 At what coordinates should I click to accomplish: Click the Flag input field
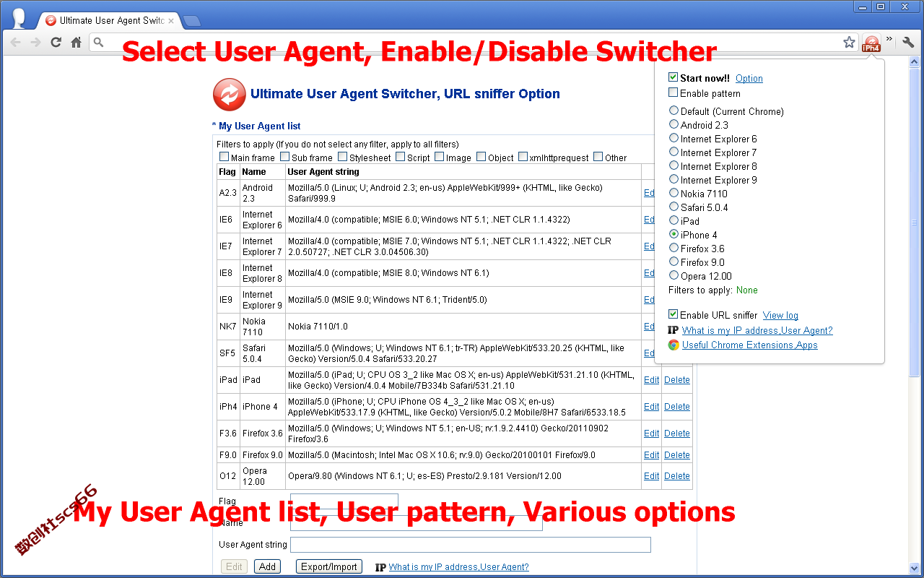(x=344, y=501)
